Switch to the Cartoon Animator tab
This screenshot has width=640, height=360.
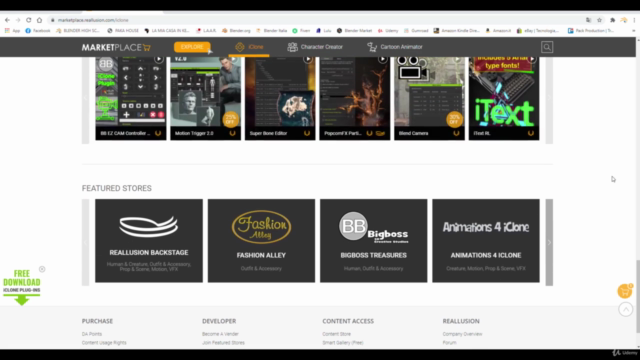tap(395, 47)
